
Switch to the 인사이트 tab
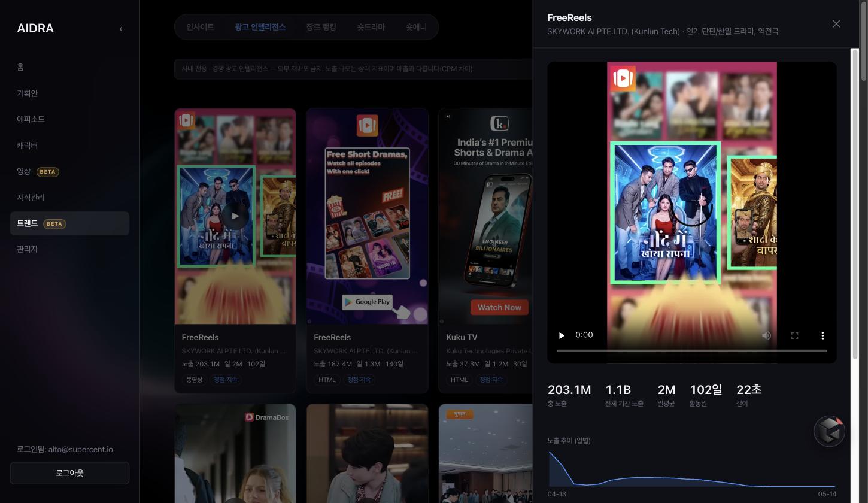(200, 27)
